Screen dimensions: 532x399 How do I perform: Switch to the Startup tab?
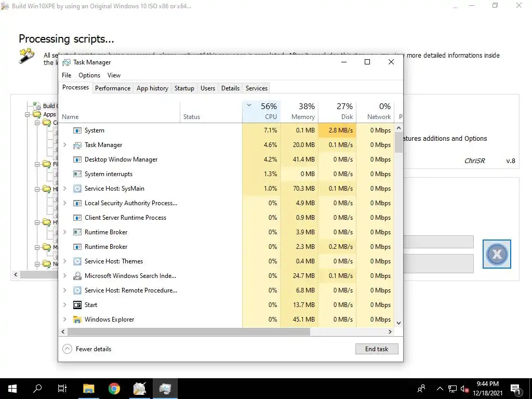184,88
